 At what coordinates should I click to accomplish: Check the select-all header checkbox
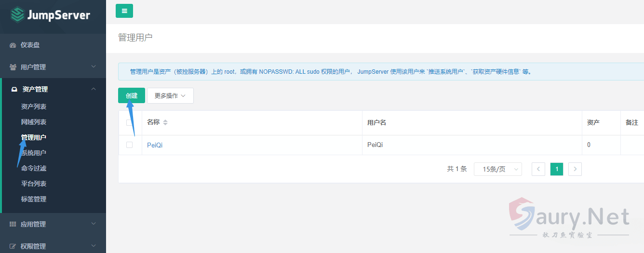pyautogui.click(x=129, y=122)
